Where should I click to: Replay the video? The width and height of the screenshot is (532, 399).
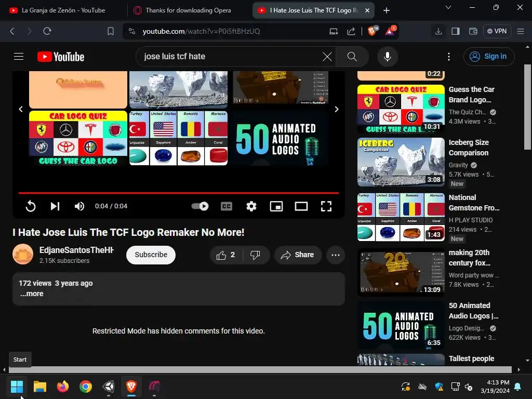pyautogui.click(x=31, y=206)
